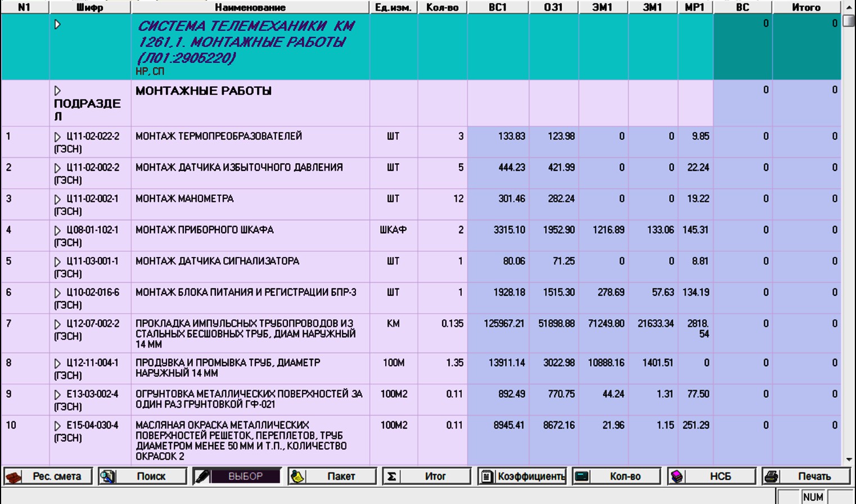
Task: Click the N1 column header
Action: point(25,7)
